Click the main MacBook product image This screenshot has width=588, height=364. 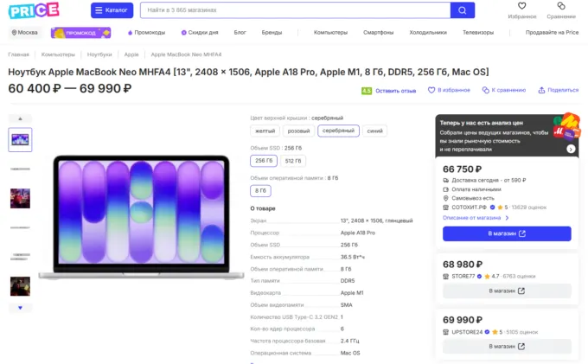click(141, 217)
